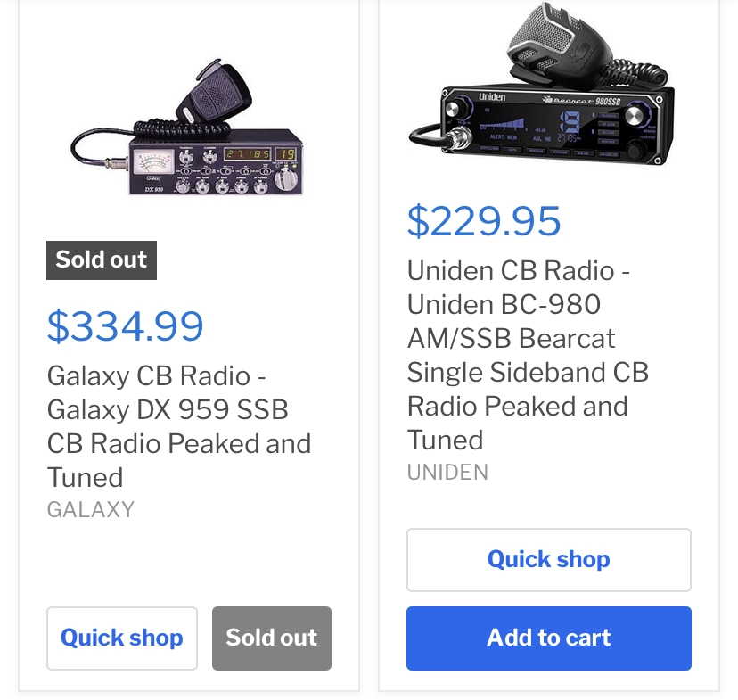The height and width of the screenshot is (700, 738).
Task: Select the GALAXY brand label
Action: pyautogui.click(x=91, y=510)
